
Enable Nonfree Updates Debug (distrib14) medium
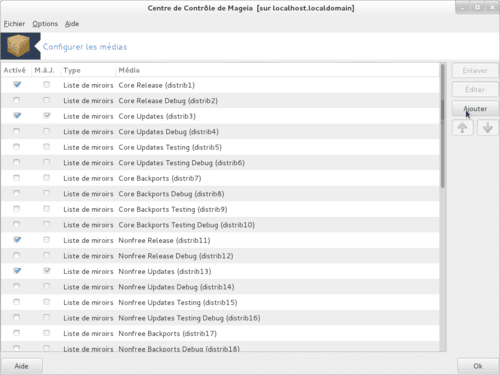(x=16, y=286)
